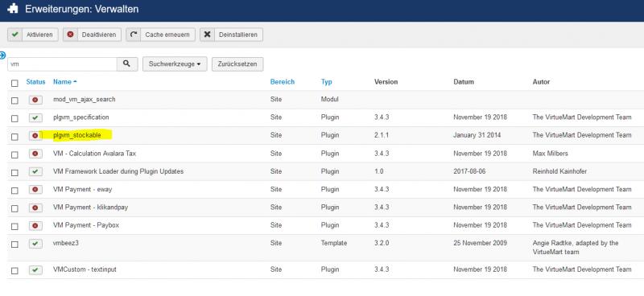The width and height of the screenshot is (644, 296).
Task: Click VM Framework Loader during Plugin Updates
Action: point(118,171)
